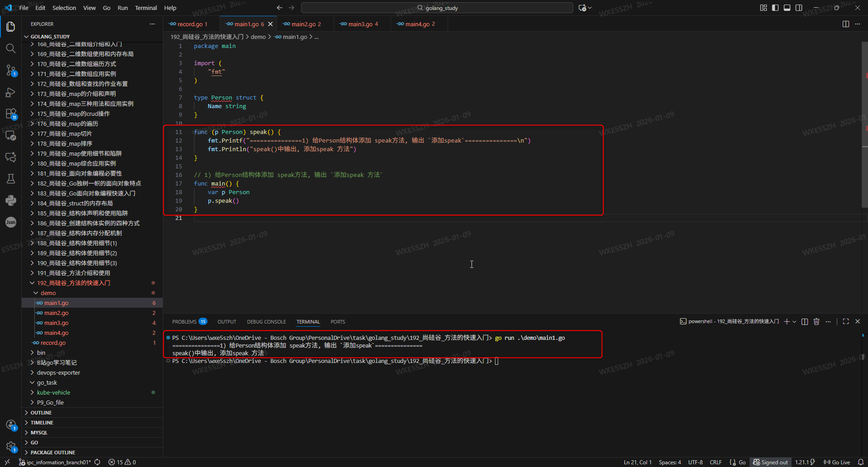Open record.go in the Explorer tree
The width and height of the screenshot is (868, 467).
(53, 343)
